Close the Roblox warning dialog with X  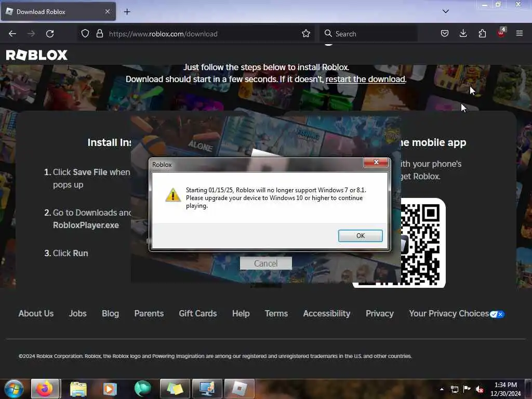coord(376,162)
